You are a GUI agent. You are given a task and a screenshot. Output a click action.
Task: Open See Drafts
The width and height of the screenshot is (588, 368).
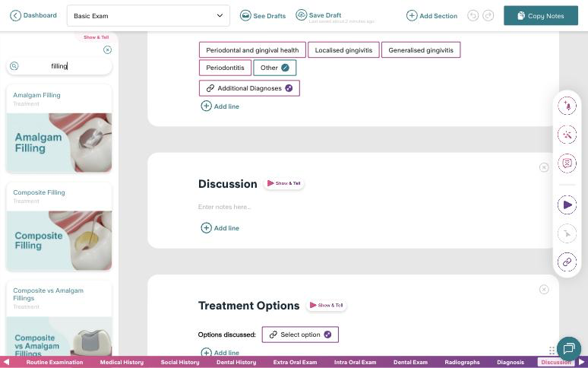coord(263,16)
